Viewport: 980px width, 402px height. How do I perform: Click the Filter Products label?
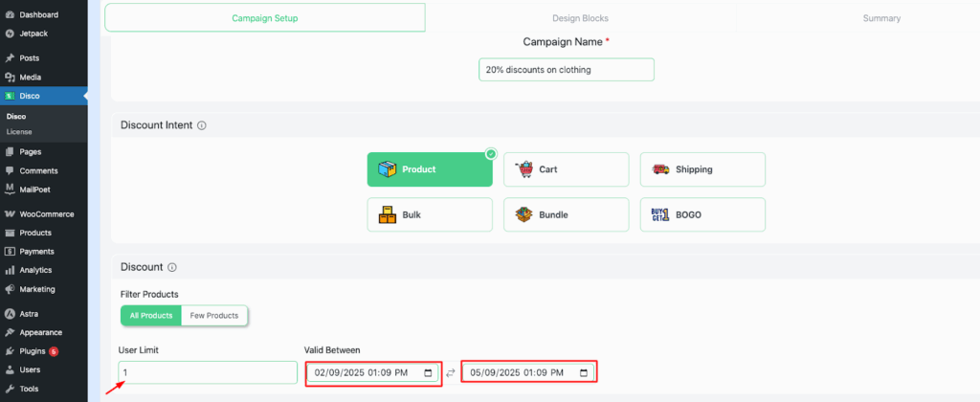[x=149, y=294]
